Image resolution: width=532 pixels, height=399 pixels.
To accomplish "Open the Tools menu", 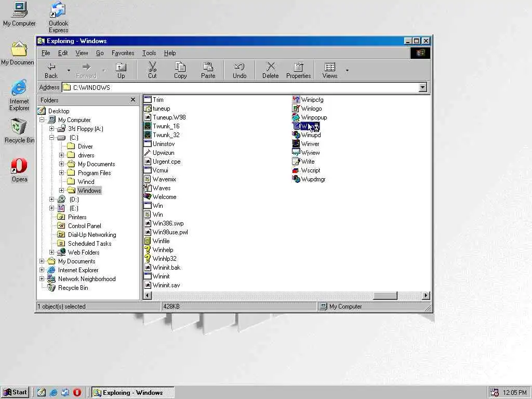I will tap(149, 53).
